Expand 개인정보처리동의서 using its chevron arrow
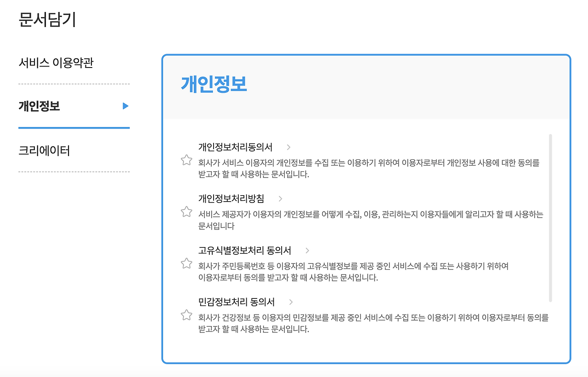 point(288,147)
